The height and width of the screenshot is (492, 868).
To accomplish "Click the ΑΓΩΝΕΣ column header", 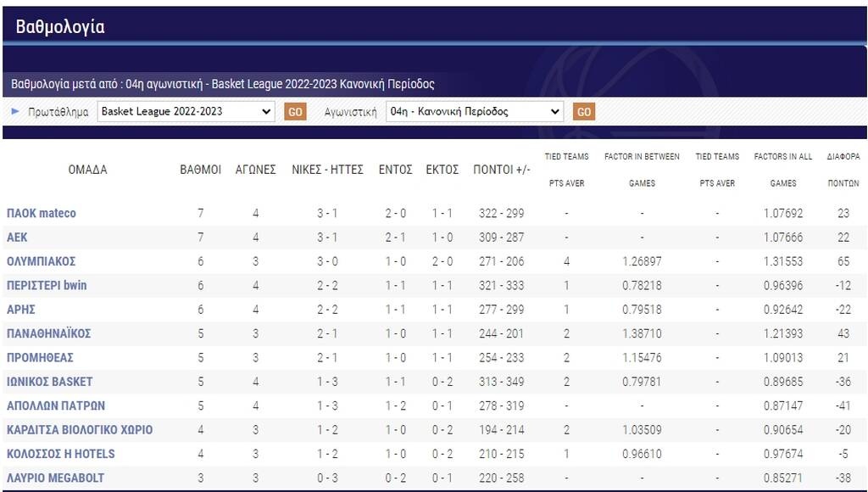I will tap(256, 170).
